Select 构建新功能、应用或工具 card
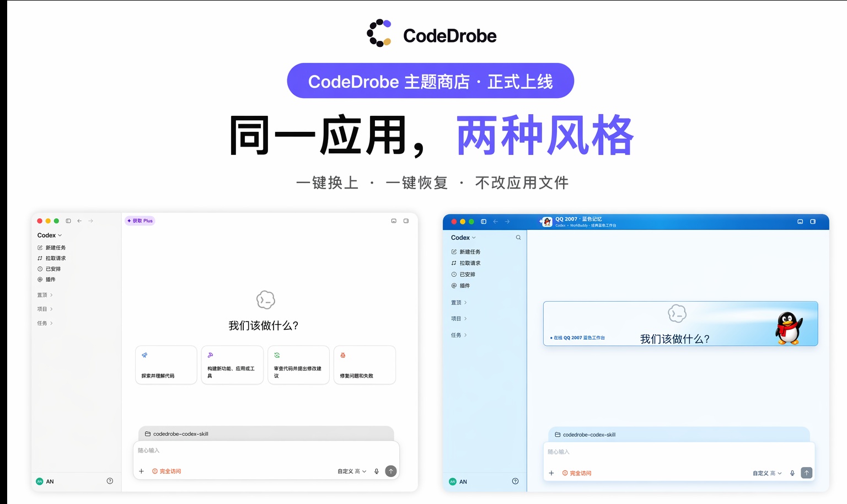 232,365
